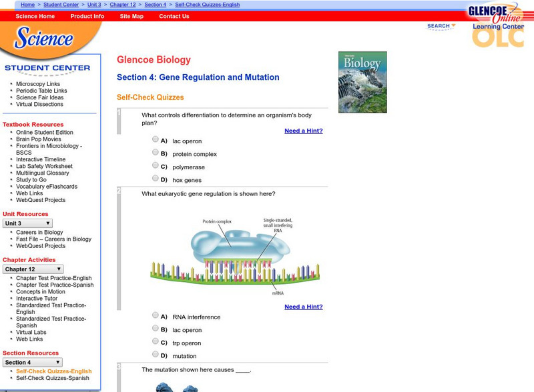534x392 pixels.
Task: Open Product Info menu item
Action: (x=87, y=16)
